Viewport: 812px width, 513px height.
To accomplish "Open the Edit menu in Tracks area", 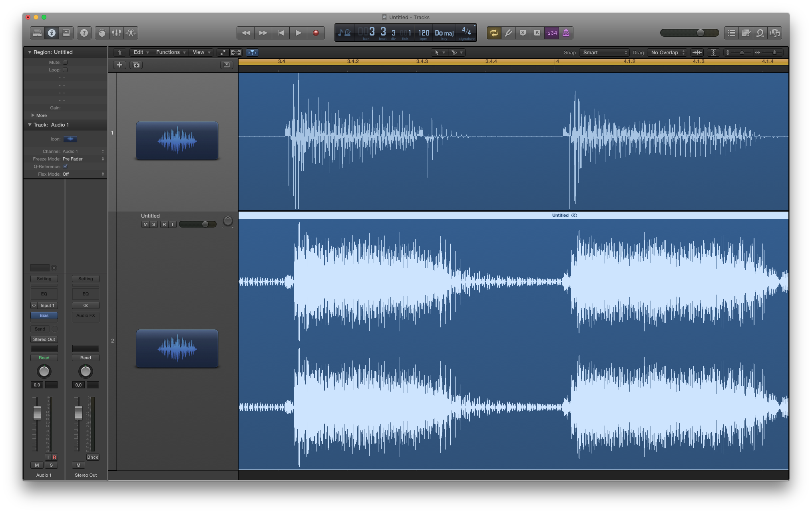I will click(x=141, y=52).
